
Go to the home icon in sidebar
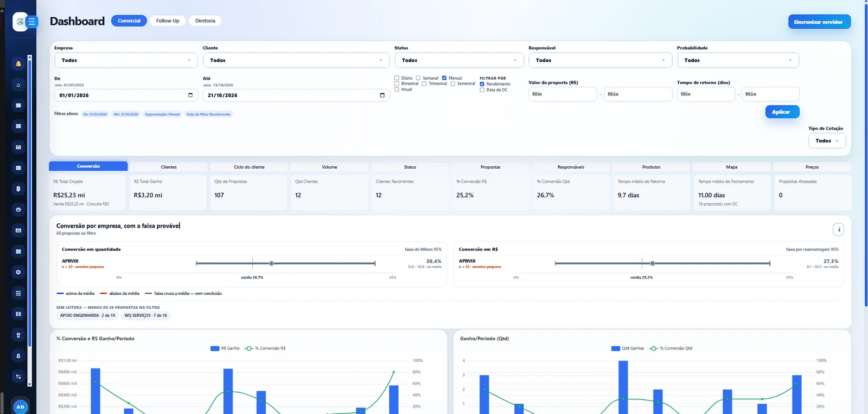[18, 85]
